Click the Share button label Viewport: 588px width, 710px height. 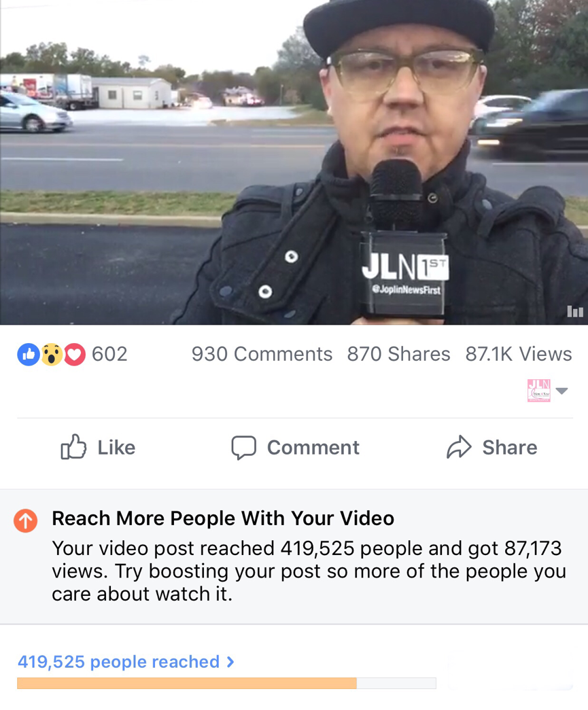pos(510,447)
